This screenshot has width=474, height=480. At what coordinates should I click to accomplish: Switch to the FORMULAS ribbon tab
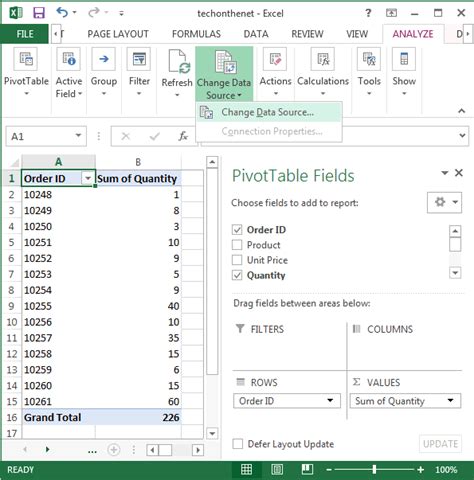196,34
